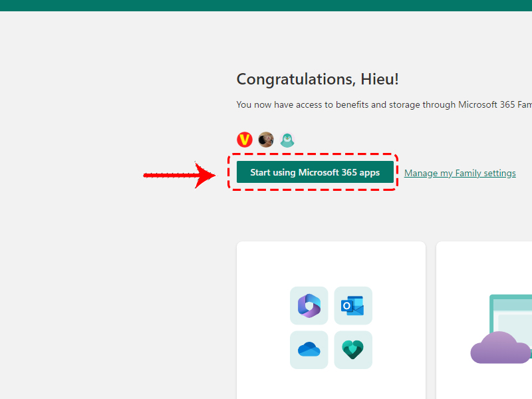Click the Family Safety heart icon
532x399 pixels.
pos(353,350)
